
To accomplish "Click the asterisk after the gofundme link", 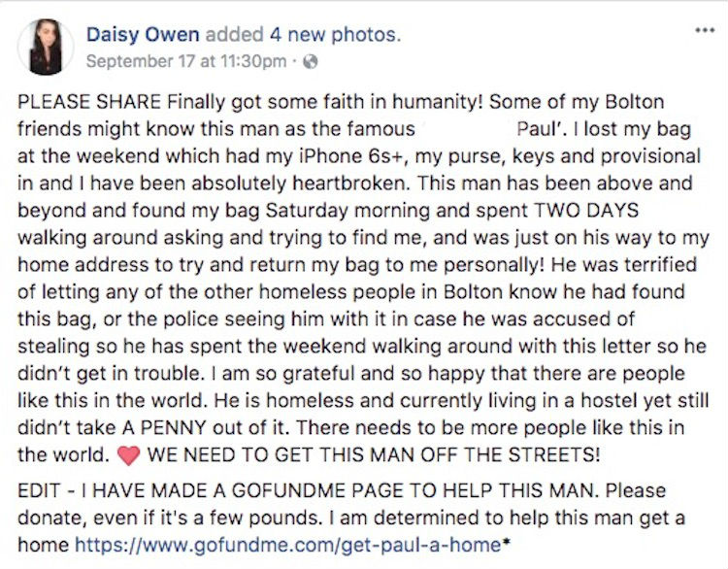I will click(506, 542).
